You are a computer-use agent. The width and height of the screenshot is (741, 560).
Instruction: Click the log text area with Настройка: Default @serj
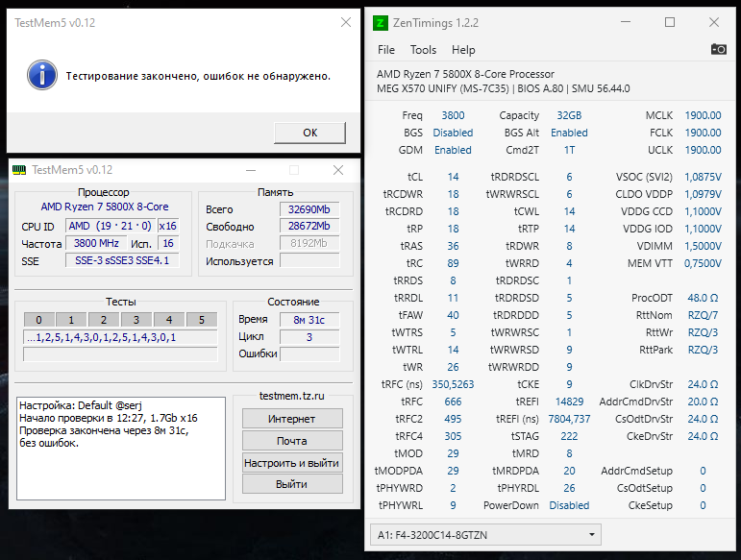(121, 448)
